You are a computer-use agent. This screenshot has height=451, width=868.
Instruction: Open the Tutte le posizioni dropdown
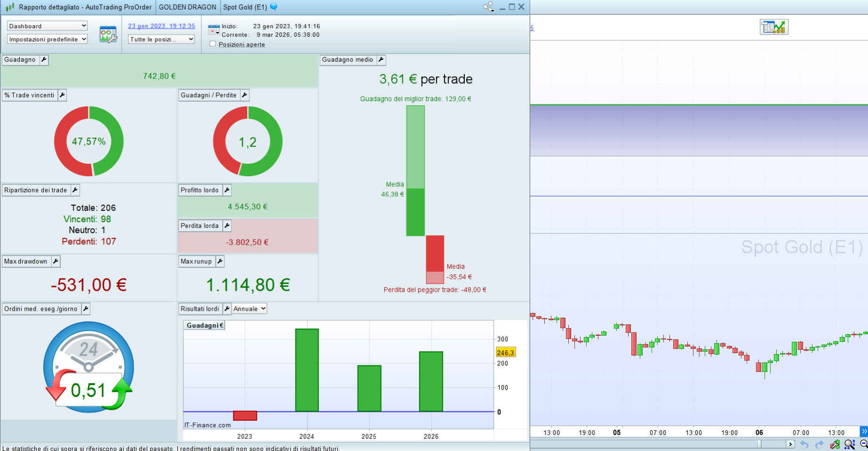(x=161, y=39)
